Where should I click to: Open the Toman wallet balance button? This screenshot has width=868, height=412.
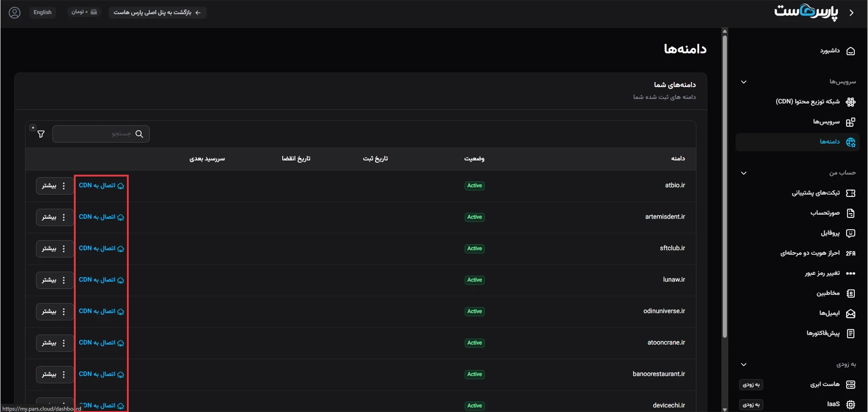[x=84, y=12]
